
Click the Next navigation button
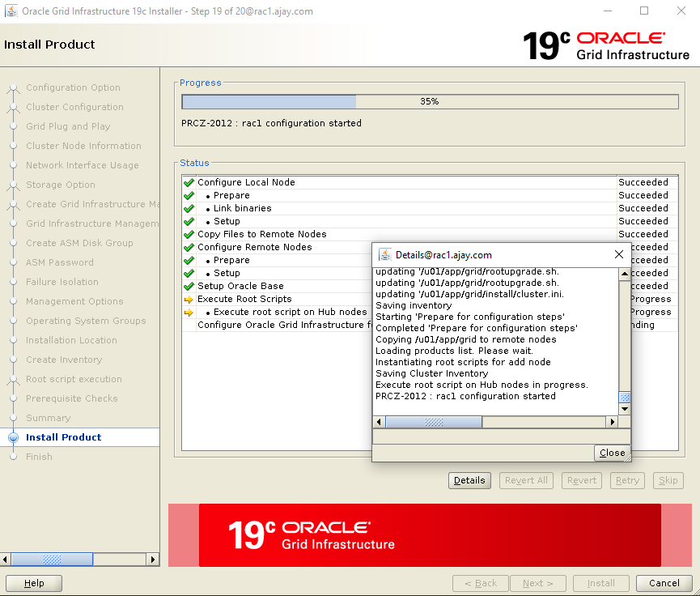538,583
